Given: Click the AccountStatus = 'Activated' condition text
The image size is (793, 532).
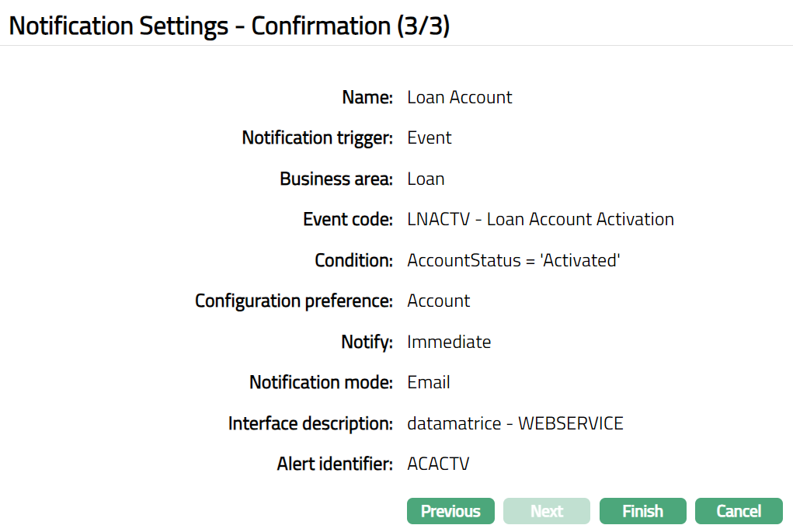Looking at the screenshot, I should pos(513,260).
